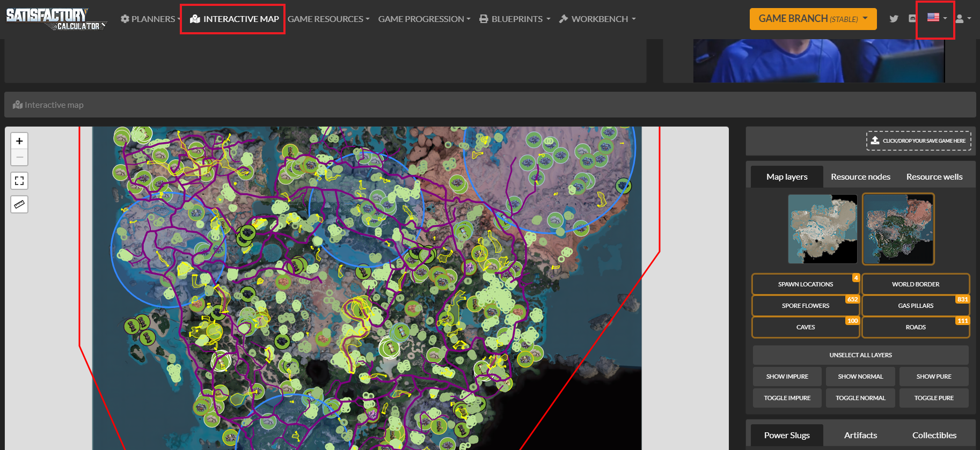The height and width of the screenshot is (450, 980).
Task: Expand the Blueprints menu
Action: click(515, 19)
